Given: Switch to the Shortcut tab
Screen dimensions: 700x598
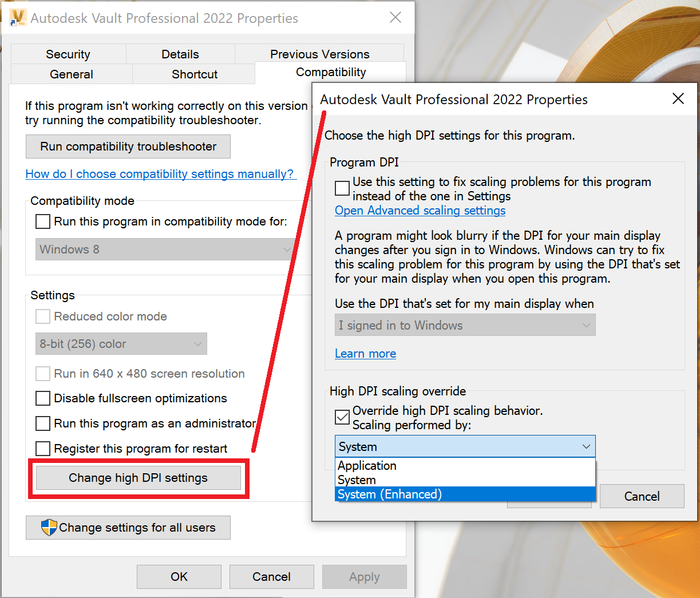Looking at the screenshot, I should (193, 74).
